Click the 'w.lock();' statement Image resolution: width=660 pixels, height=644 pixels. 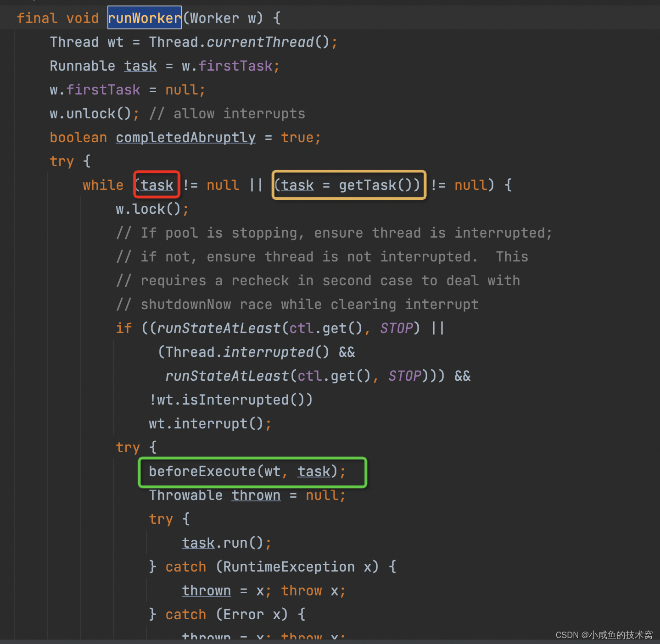point(152,209)
